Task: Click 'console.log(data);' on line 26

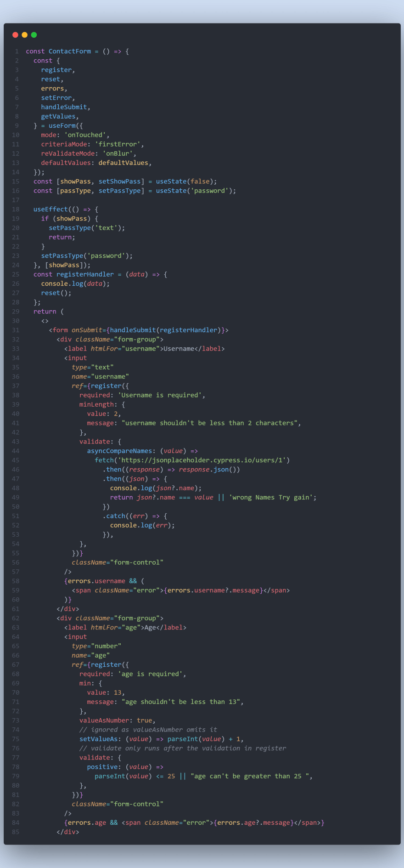Action: (75, 284)
